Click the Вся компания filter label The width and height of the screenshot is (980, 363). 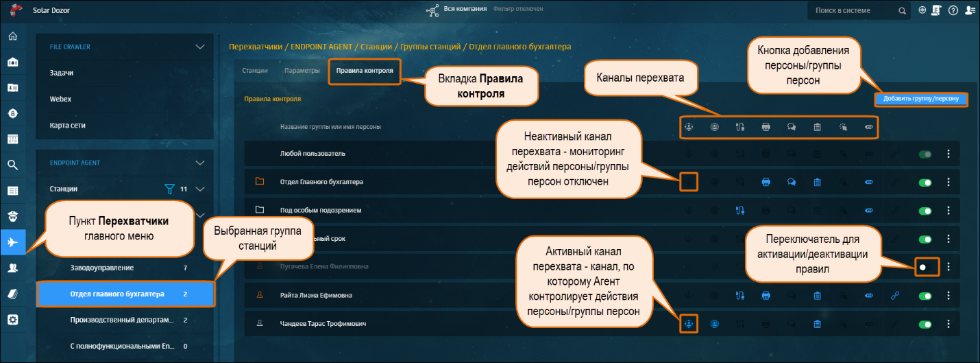tap(465, 10)
